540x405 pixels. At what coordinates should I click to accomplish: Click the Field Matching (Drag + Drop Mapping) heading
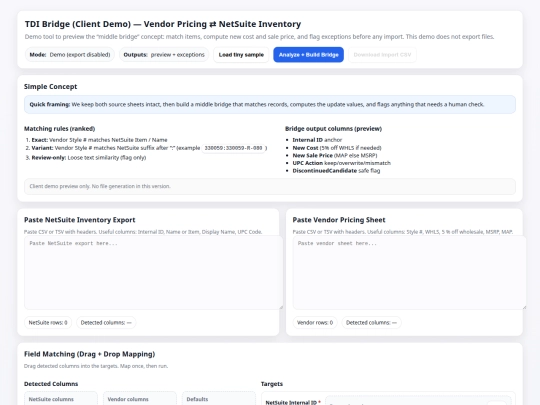click(90, 354)
